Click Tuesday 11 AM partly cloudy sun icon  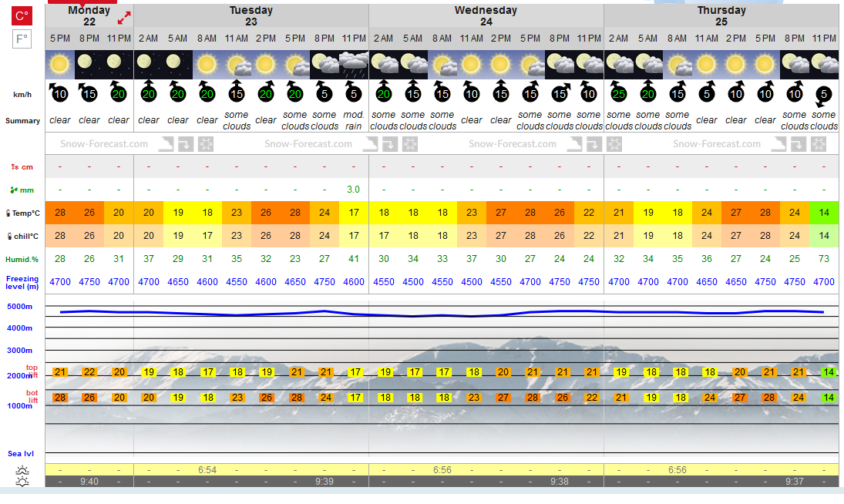tap(237, 65)
